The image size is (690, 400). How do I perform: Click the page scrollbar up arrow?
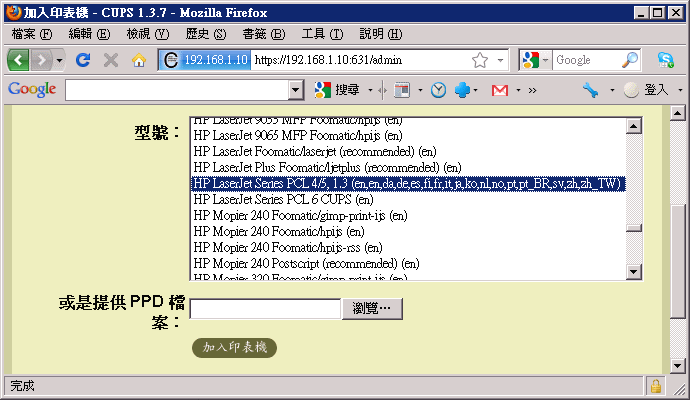[x=678, y=114]
